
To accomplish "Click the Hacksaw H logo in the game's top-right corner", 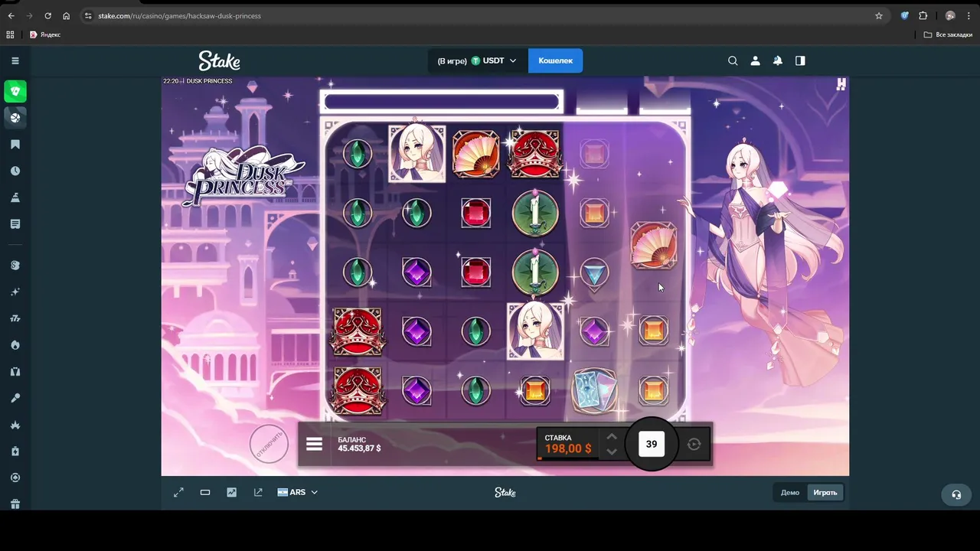I will [x=841, y=84].
